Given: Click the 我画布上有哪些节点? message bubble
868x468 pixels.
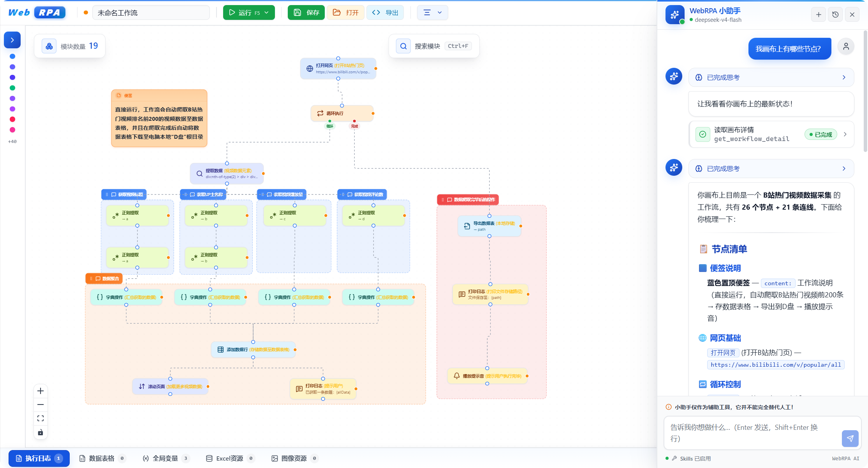Looking at the screenshot, I should [x=790, y=49].
